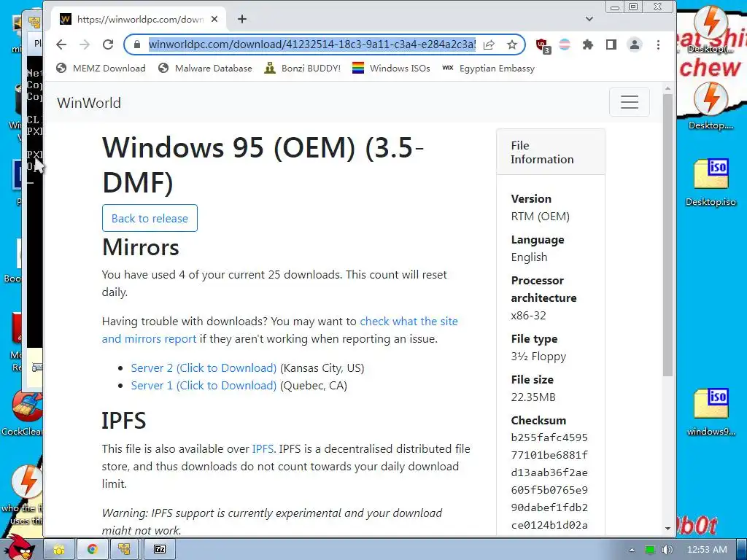
Task: Click the 22.35MB file size value
Action: [x=533, y=397]
